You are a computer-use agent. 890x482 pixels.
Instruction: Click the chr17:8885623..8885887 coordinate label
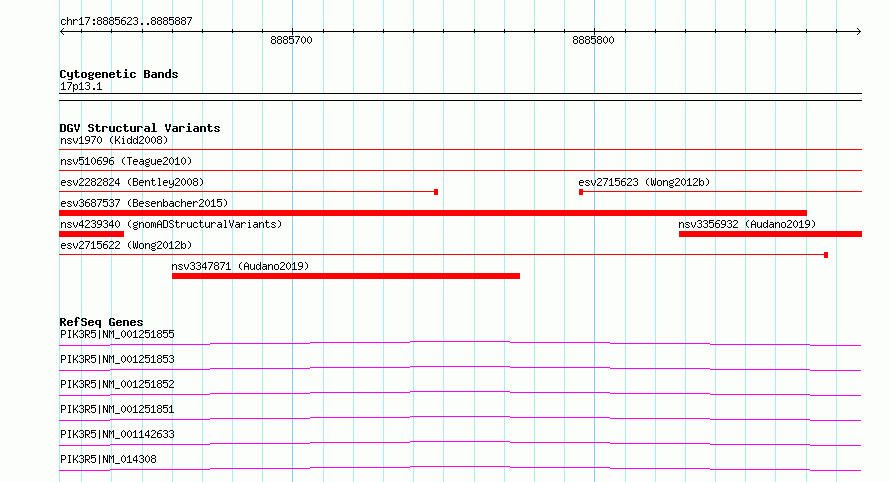point(126,21)
